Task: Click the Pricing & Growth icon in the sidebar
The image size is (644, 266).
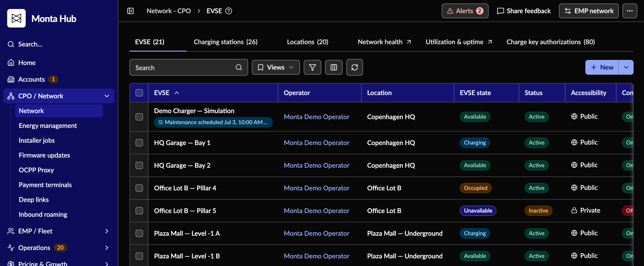Action: (11, 263)
